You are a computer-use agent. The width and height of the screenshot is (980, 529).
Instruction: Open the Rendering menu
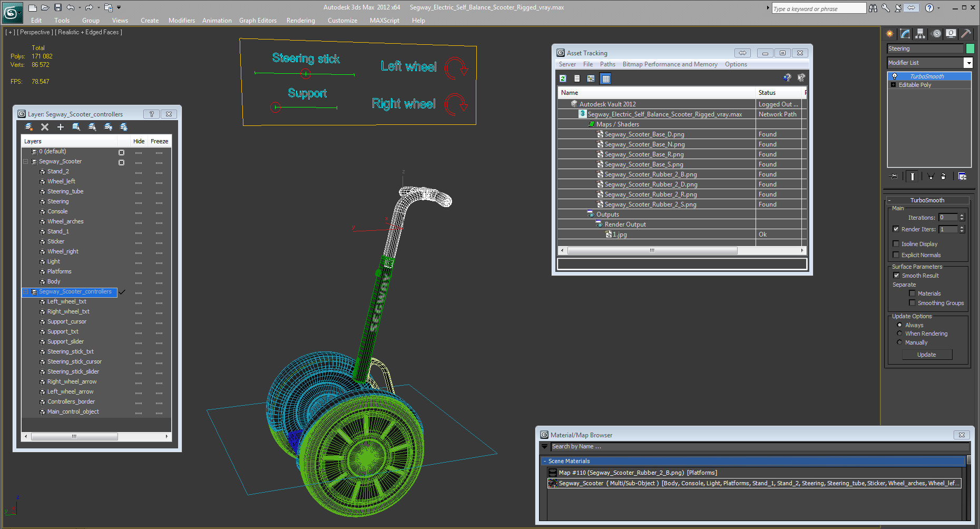301,21
